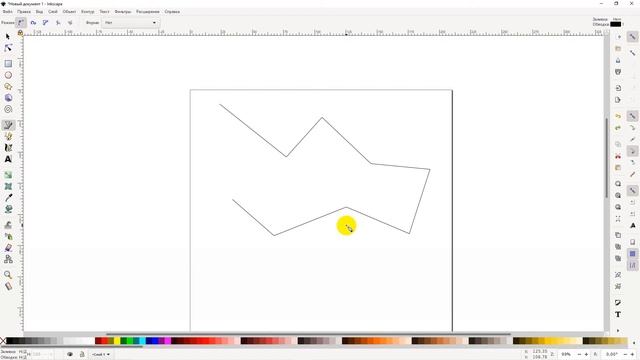The width and height of the screenshot is (640, 360).
Task: Click zoom out minus button in status bar
Action: 579,354
